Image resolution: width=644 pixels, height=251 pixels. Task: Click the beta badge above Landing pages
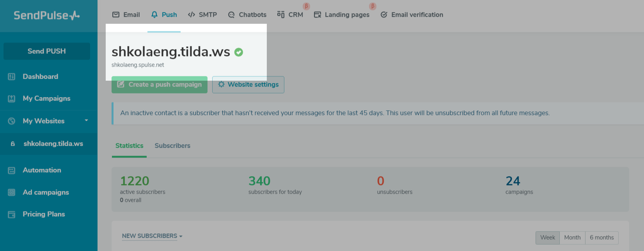(x=373, y=6)
